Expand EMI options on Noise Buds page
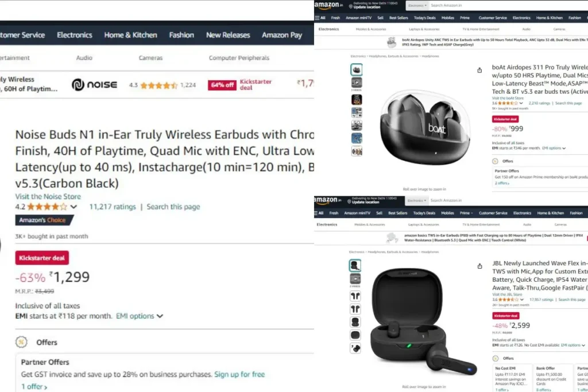The image size is (588, 392). point(140,316)
